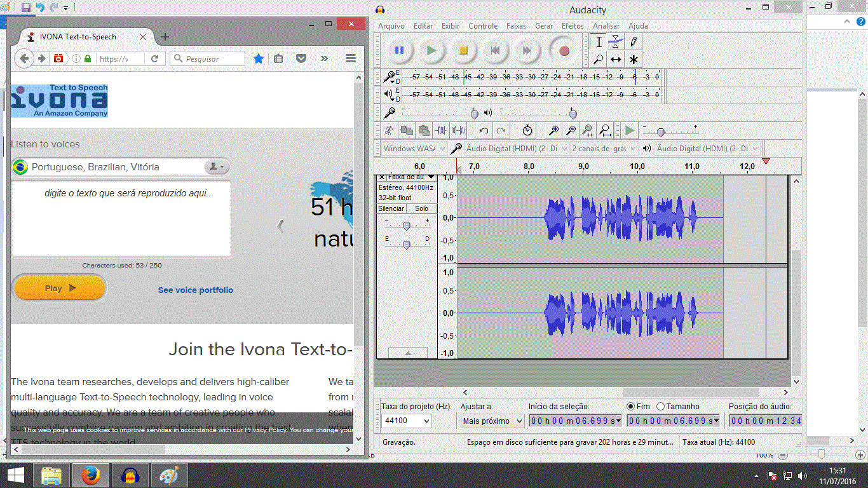Select the Fim radio button
The height and width of the screenshot is (488, 868).
pyautogui.click(x=630, y=406)
